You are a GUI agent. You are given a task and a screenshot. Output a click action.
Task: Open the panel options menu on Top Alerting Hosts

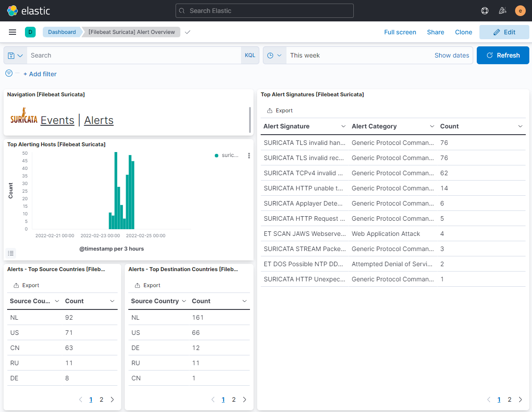point(249,155)
